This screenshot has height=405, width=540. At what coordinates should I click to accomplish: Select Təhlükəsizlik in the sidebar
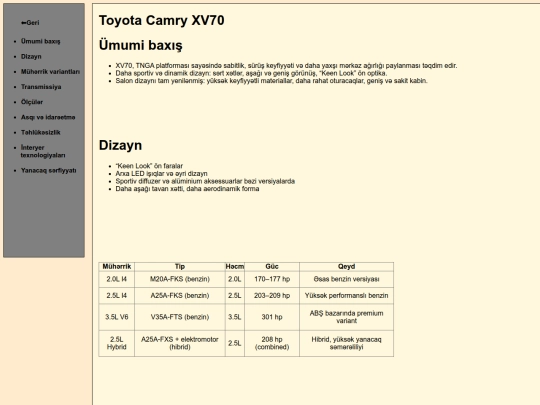pos(41,132)
